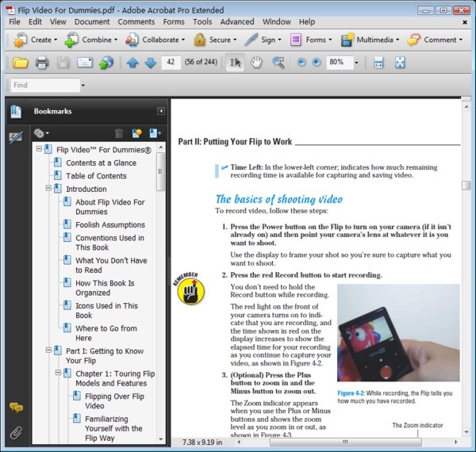Click the Forms icon
Screen dimensions: 476x452
click(295, 40)
